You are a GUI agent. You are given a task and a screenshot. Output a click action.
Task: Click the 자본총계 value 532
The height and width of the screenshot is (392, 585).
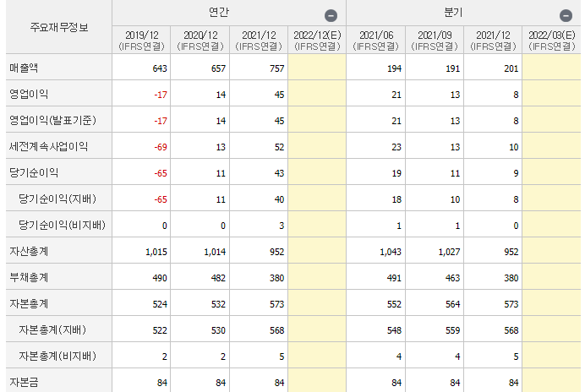218,304
